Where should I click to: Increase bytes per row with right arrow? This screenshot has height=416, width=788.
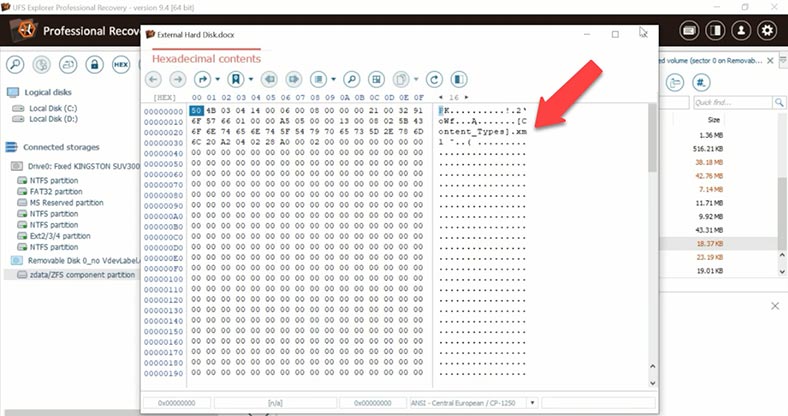click(466, 97)
